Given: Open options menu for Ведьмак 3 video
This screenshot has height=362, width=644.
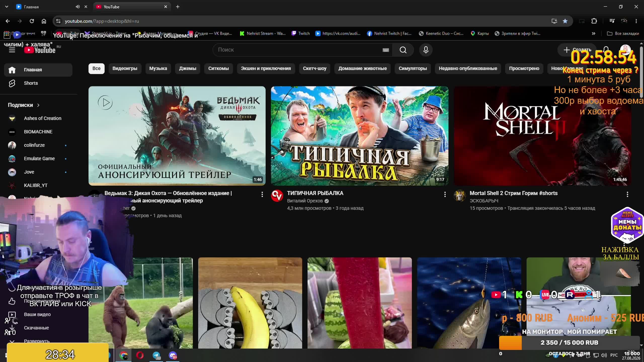Looking at the screenshot, I should (262, 194).
